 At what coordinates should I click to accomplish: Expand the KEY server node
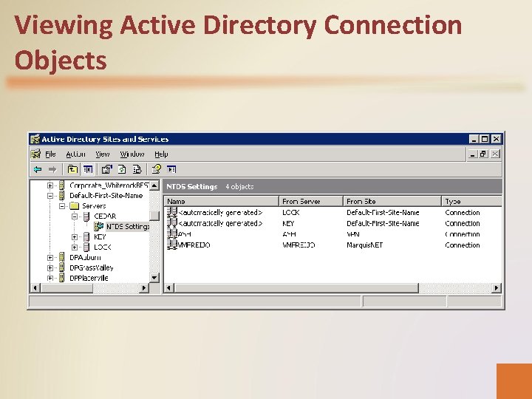click(75, 237)
